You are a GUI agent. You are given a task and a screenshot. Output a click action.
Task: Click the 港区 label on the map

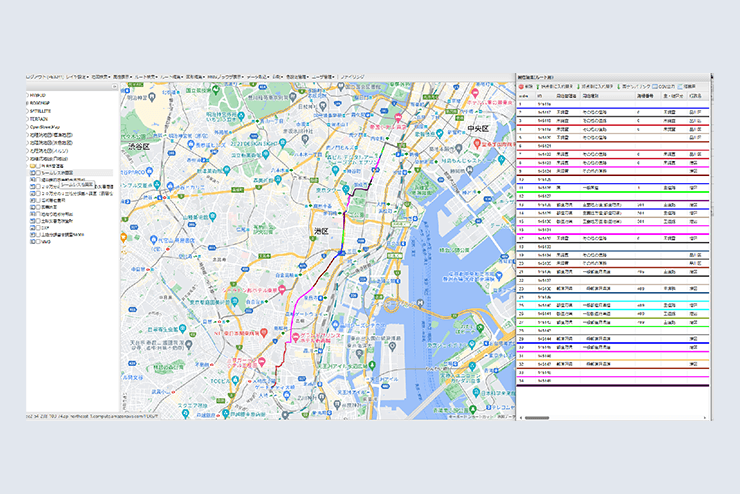point(321,231)
